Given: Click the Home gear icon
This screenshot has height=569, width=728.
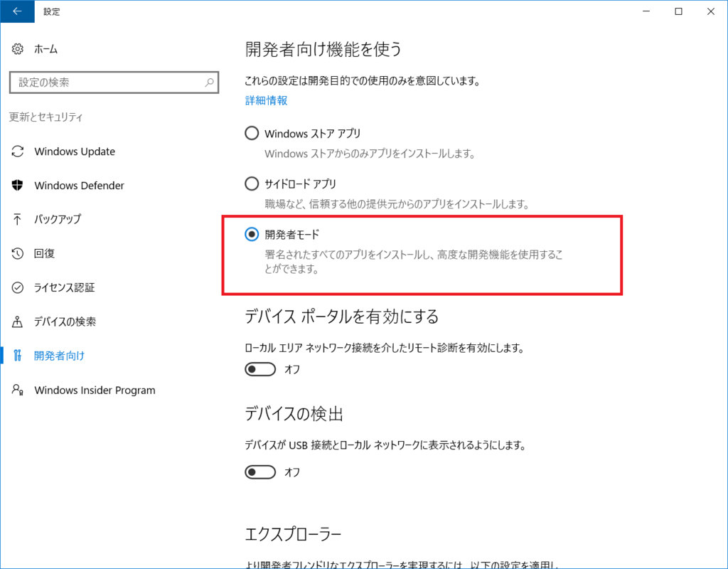Looking at the screenshot, I should (18, 49).
